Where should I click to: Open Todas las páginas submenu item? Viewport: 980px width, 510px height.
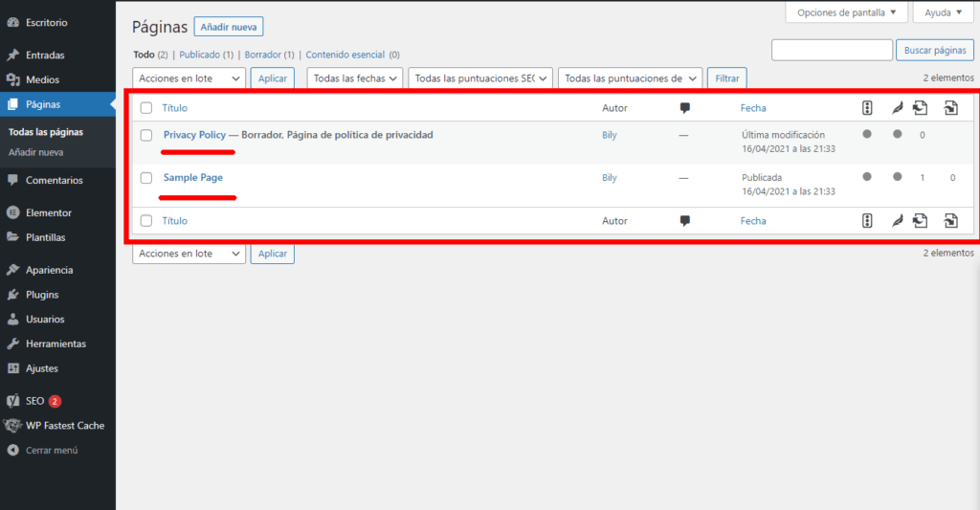46,132
